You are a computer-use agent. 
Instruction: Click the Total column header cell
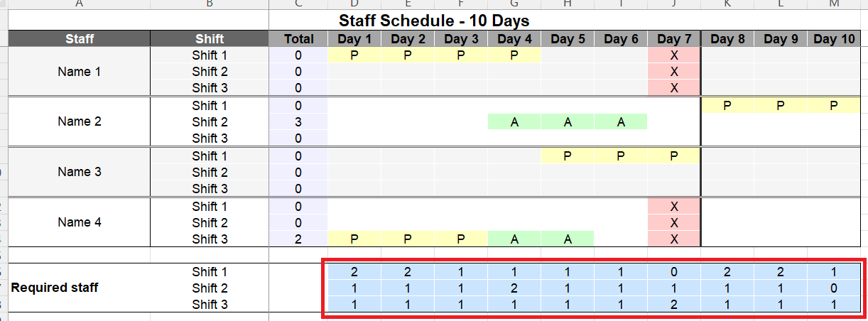click(298, 39)
